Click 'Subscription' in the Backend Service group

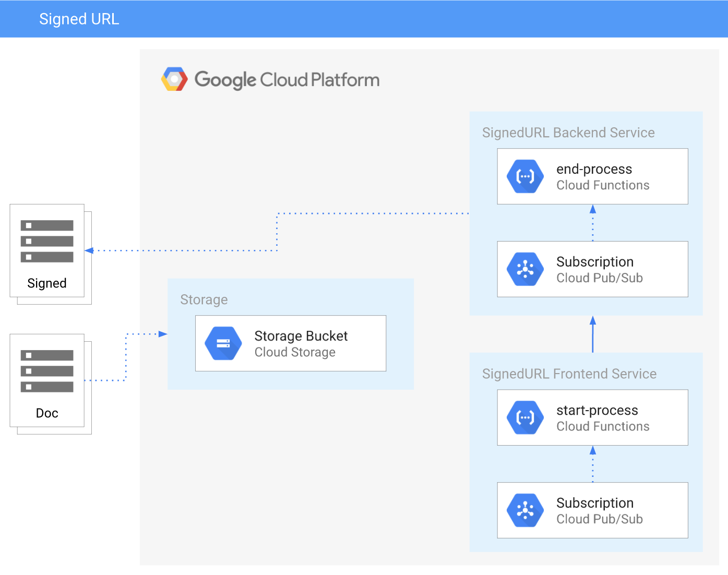(x=595, y=262)
